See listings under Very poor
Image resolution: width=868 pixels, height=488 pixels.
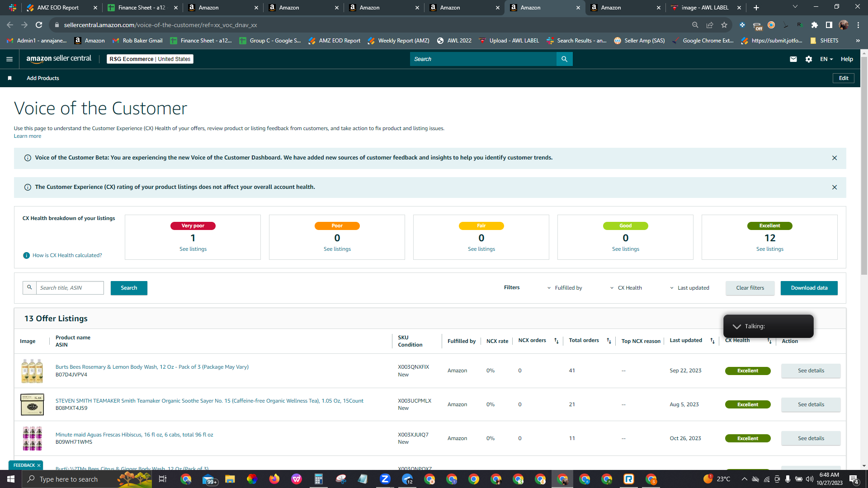193,249
